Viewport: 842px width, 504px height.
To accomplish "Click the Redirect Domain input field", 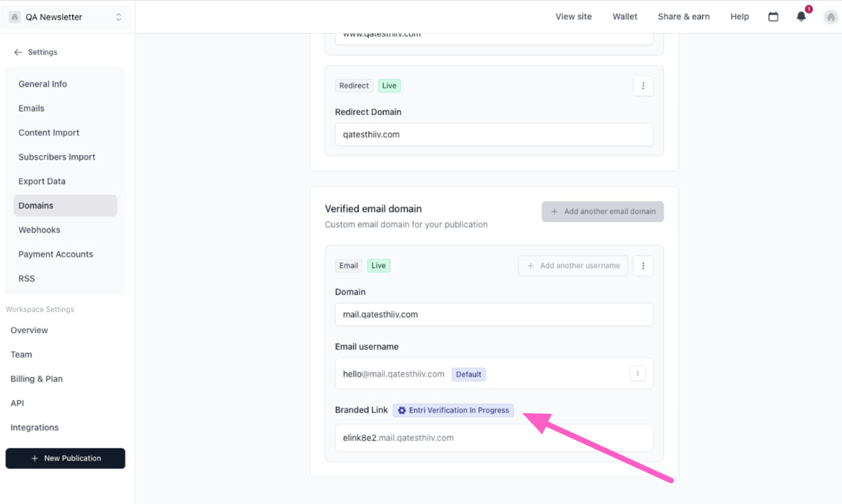I will coord(493,134).
